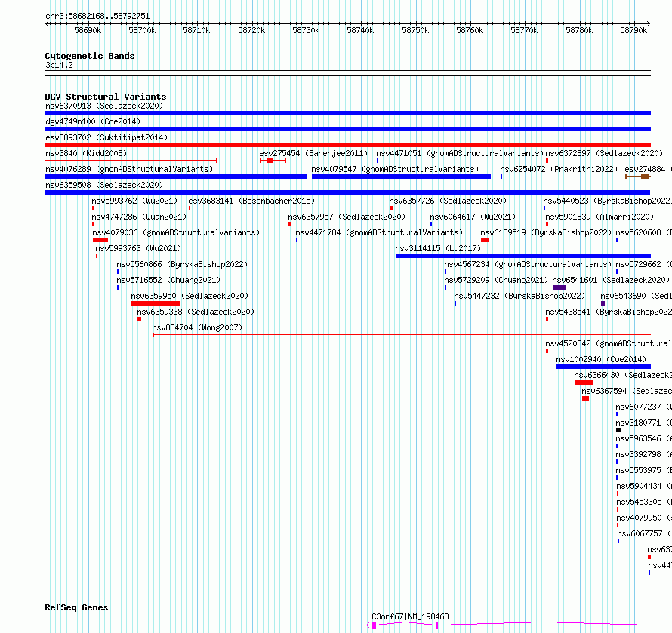
Task: Click the 58740k ruler position
Action: 360,30
